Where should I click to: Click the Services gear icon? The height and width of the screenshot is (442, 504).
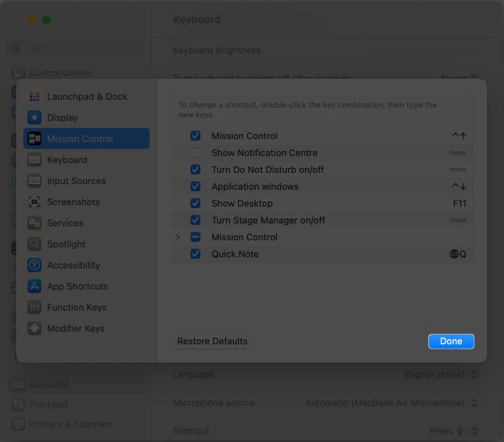34,223
